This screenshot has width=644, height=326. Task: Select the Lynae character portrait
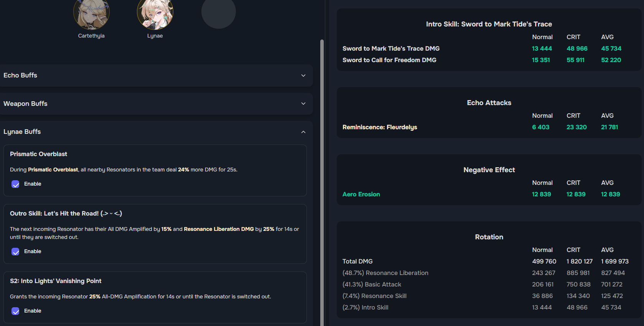tap(155, 14)
